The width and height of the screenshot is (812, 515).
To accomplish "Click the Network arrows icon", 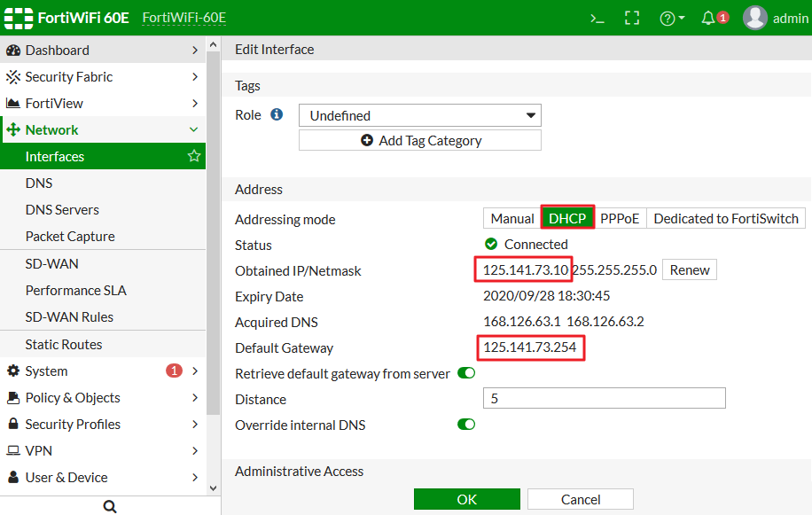I will 13,129.
